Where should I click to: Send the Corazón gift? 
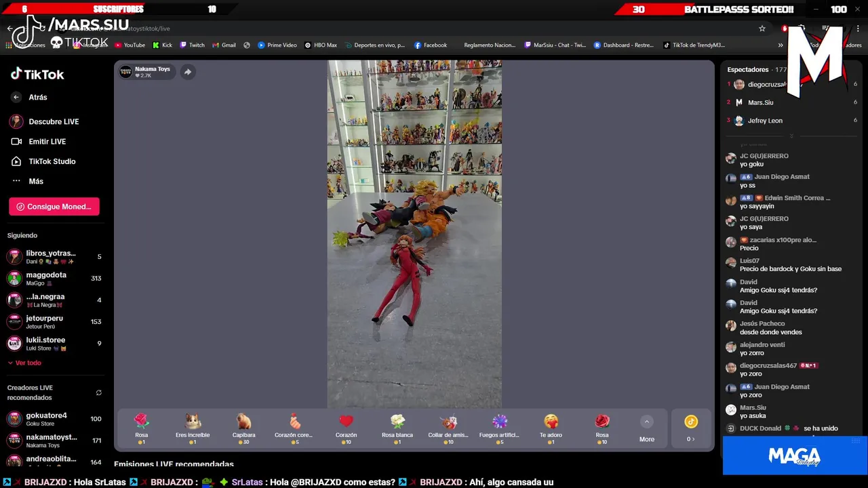[x=347, y=429]
